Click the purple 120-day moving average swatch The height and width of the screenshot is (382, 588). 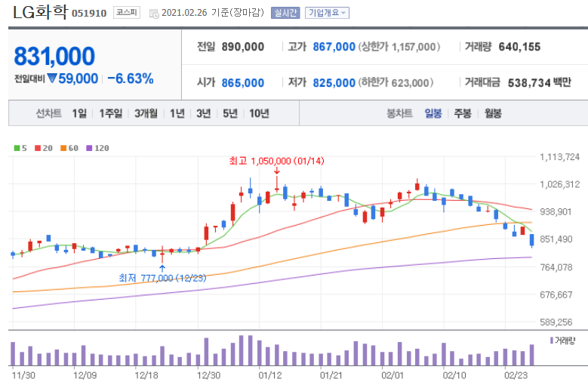89,148
